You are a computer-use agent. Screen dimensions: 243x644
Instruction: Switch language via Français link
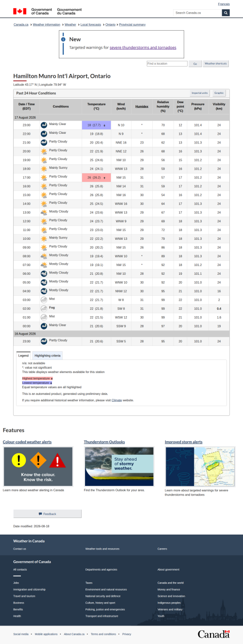pos(224,4)
